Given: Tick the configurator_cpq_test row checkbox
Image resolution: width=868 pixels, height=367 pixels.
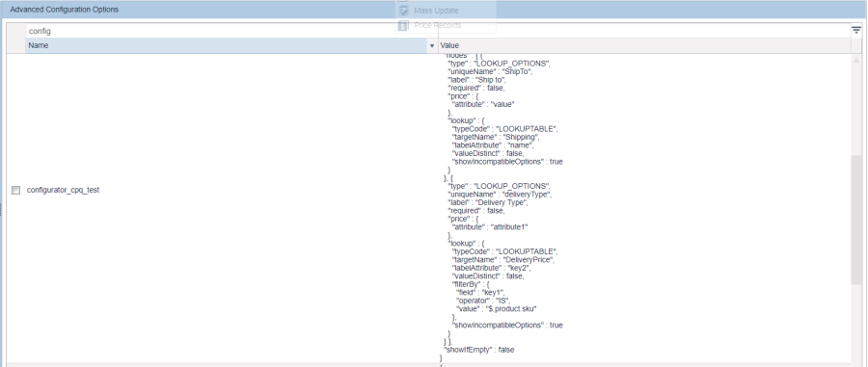Looking at the screenshot, I should point(15,190).
